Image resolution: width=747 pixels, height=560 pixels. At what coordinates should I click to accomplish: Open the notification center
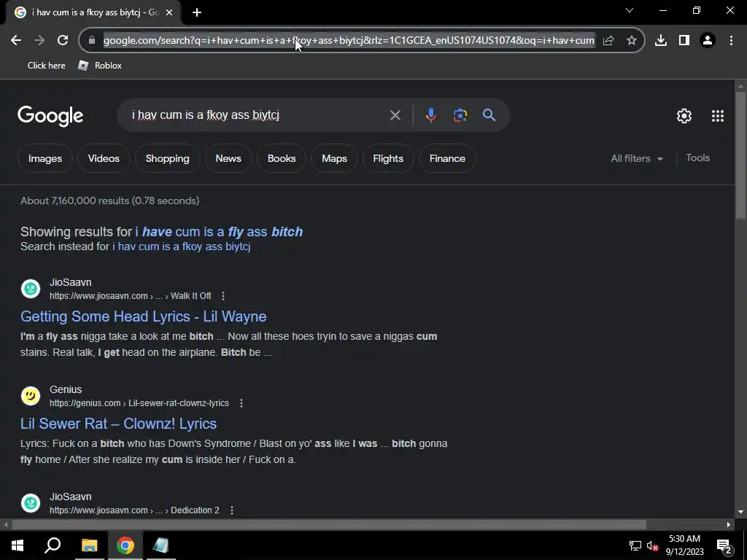(x=724, y=546)
